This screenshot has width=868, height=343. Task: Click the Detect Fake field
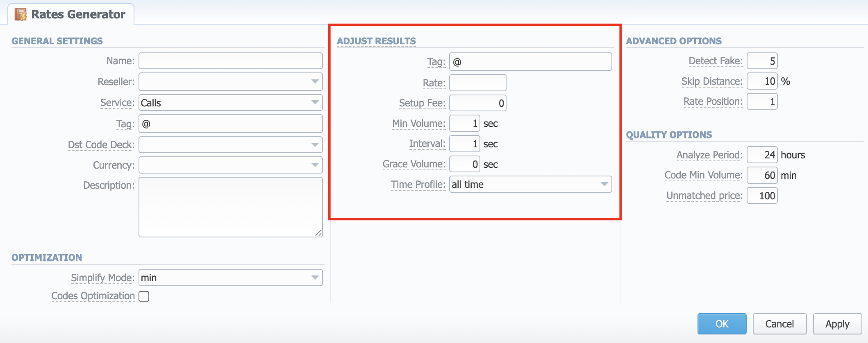[762, 61]
